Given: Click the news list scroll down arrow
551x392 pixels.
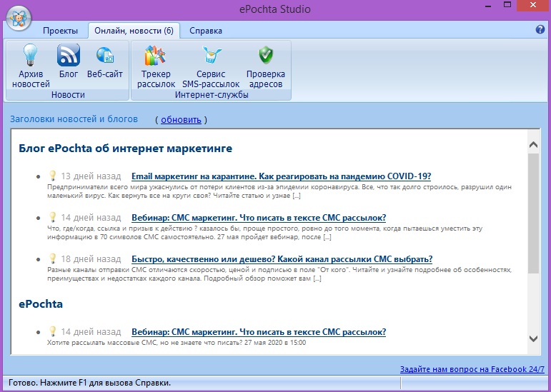Looking at the screenshot, I should [533, 338].
